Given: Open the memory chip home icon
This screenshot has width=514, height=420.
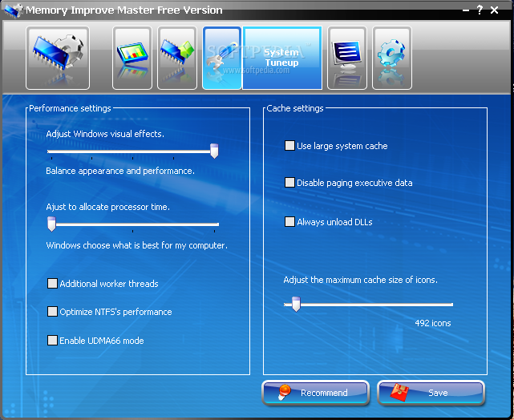Looking at the screenshot, I should (58, 58).
